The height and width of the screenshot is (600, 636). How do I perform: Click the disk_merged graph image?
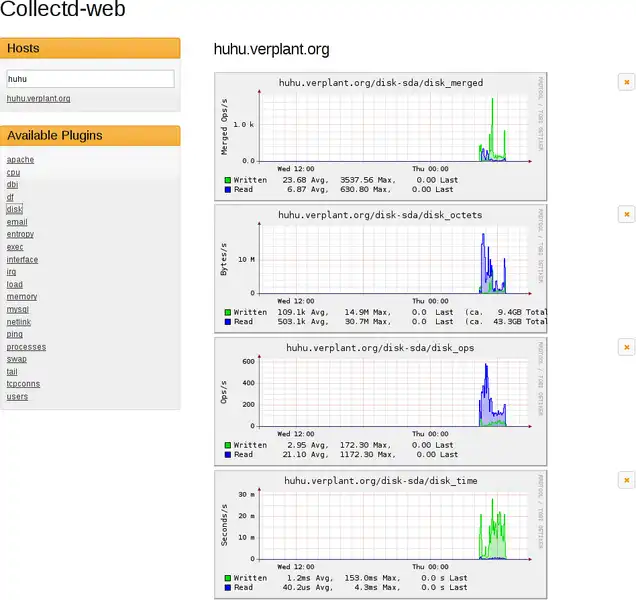380,137
